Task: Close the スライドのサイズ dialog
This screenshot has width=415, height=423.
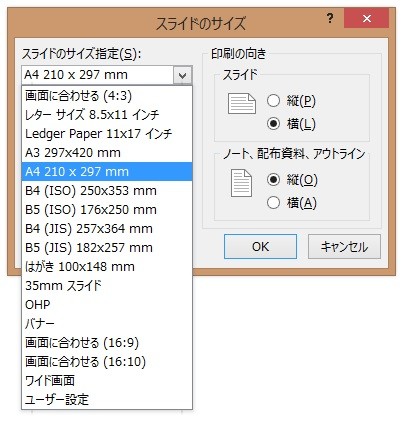Action: [366, 18]
